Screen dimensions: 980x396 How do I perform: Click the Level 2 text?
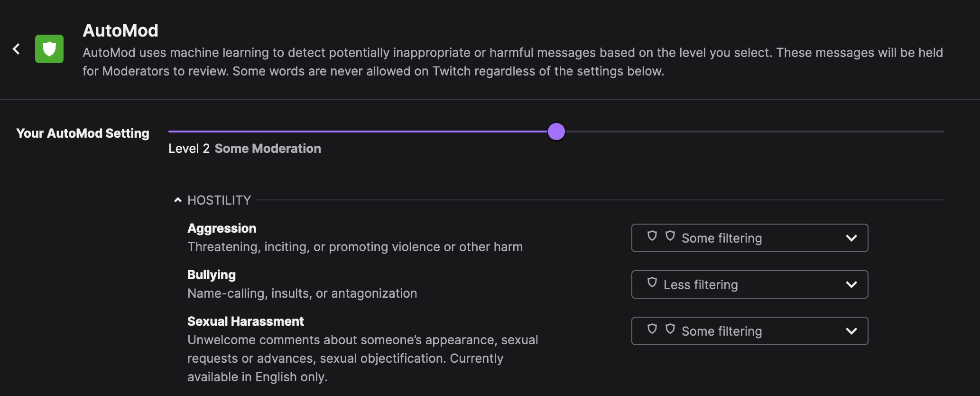pyautogui.click(x=189, y=148)
